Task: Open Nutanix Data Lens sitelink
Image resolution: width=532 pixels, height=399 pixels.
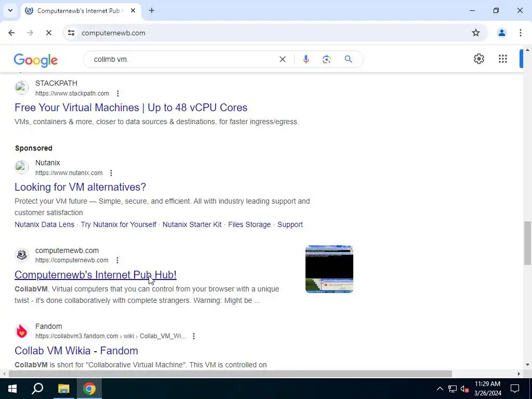Action: click(x=45, y=224)
